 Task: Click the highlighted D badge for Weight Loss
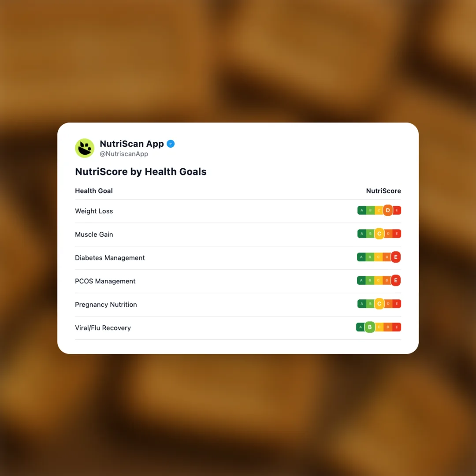click(x=388, y=211)
